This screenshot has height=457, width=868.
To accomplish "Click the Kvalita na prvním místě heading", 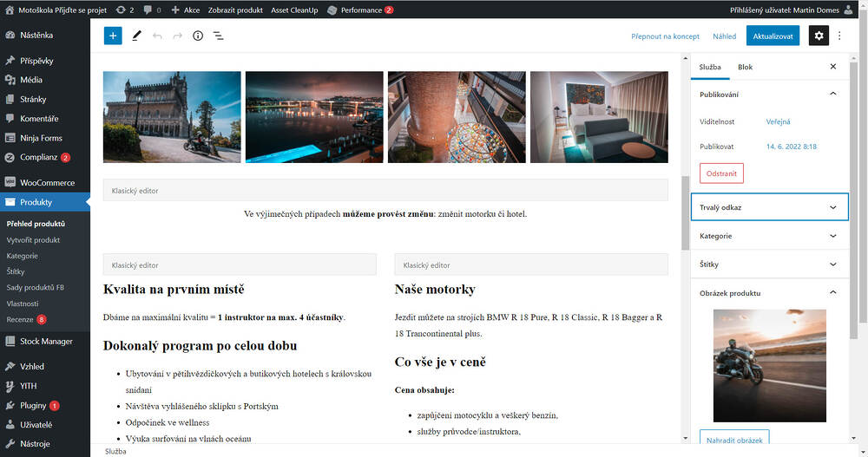I will (x=174, y=290).
